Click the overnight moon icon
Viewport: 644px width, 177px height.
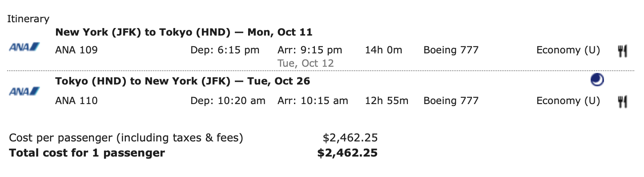pyautogui.click(x=597, y=80)
